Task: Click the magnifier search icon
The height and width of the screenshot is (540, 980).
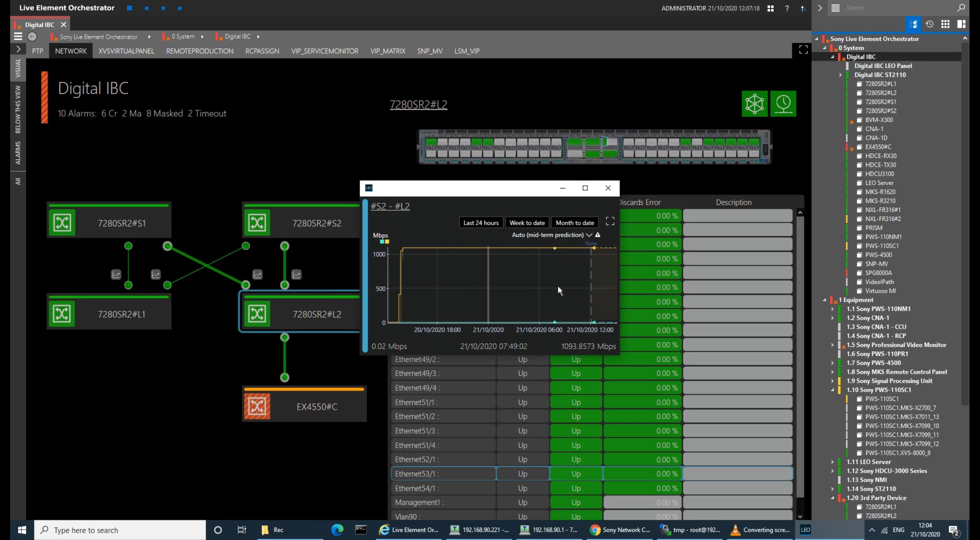Action: click(961, 8)
